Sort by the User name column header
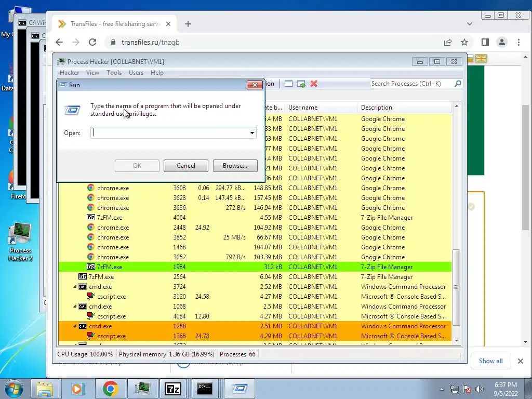532x399 pixels. pos(321,108)
